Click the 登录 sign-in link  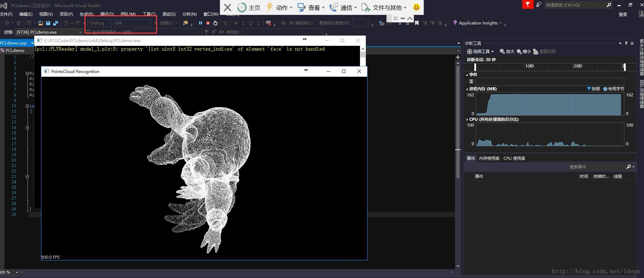[x=623, y=14]
